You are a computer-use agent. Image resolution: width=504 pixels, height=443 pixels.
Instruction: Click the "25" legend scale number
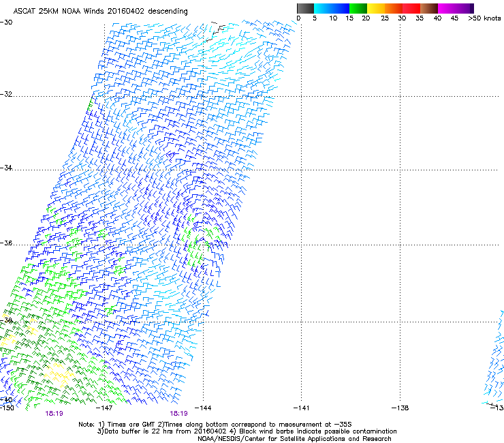coord(385,18)
